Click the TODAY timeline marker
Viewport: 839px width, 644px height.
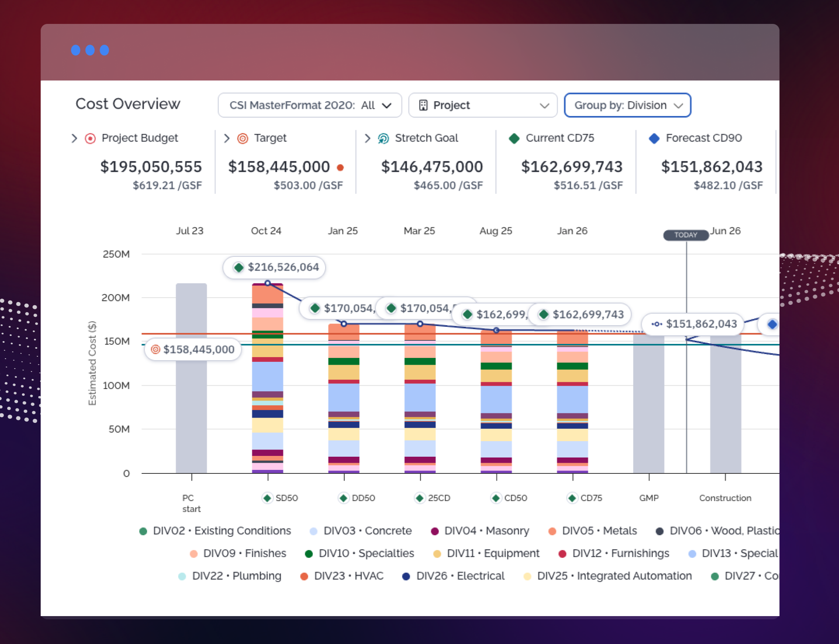pos(686,235)
